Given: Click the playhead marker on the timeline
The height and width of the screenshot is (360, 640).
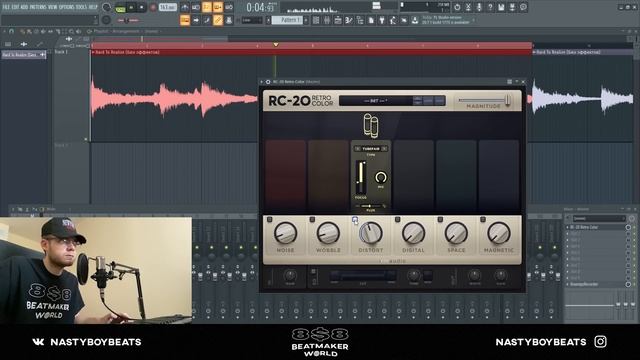Looking at the screenshot, I should click(x=276, y=44).
